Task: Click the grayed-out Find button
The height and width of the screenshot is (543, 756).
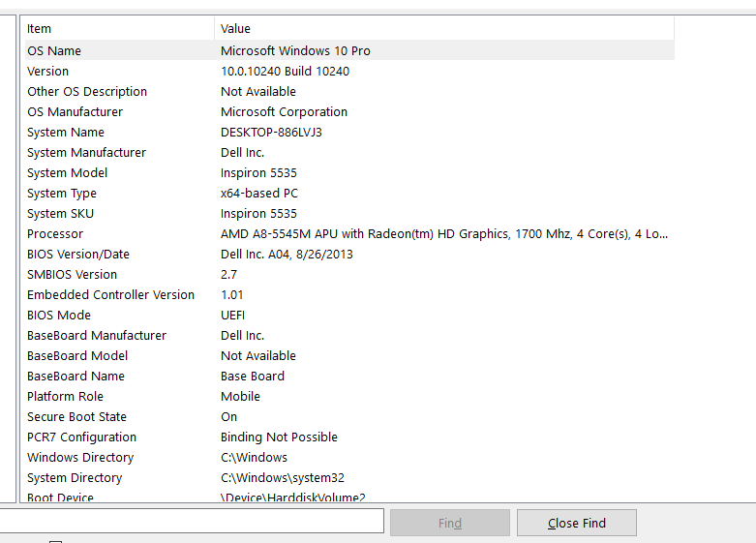Action: tap(450, 523)
